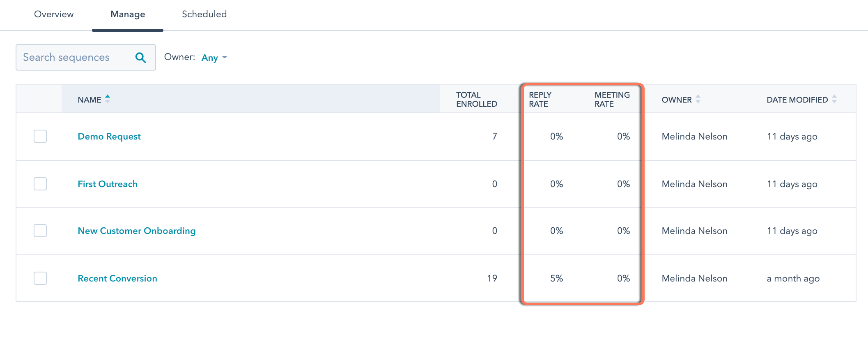This screenshot has width=868, height=357.
Task: Click the sort arrow beside NAME
Action: (108, 98)
